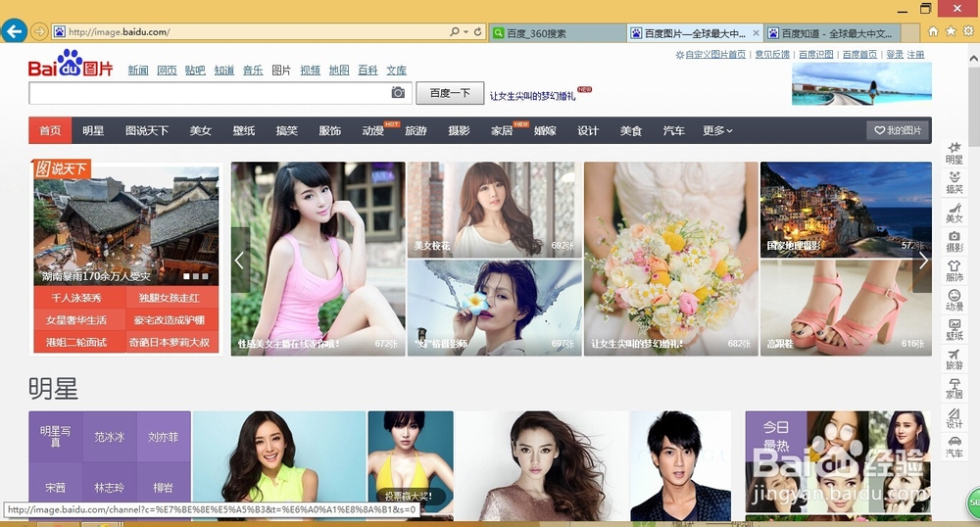Close the 百度图片 tab

coord(756,33)
